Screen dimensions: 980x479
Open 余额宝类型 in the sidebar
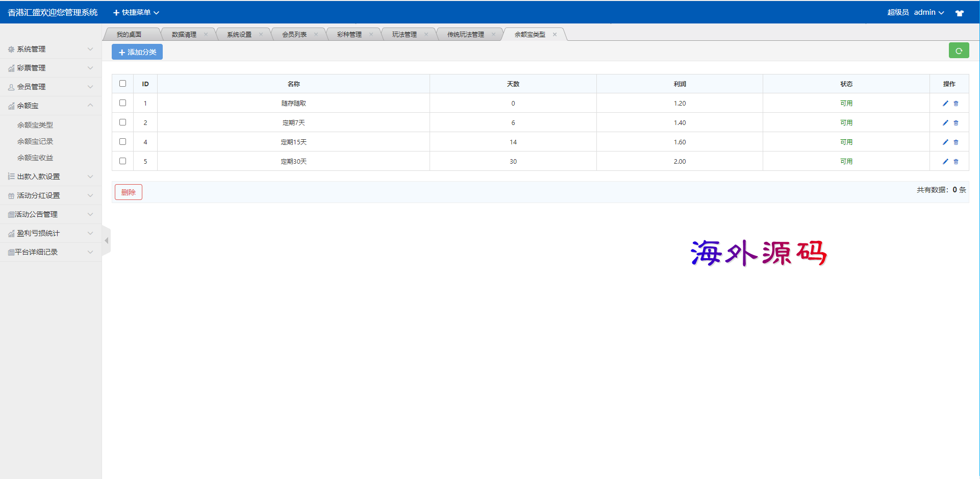tap(35, 125)
